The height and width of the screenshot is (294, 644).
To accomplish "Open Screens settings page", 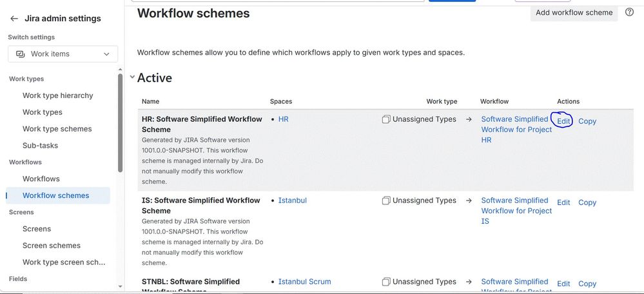I will click(x=37, y=229).
